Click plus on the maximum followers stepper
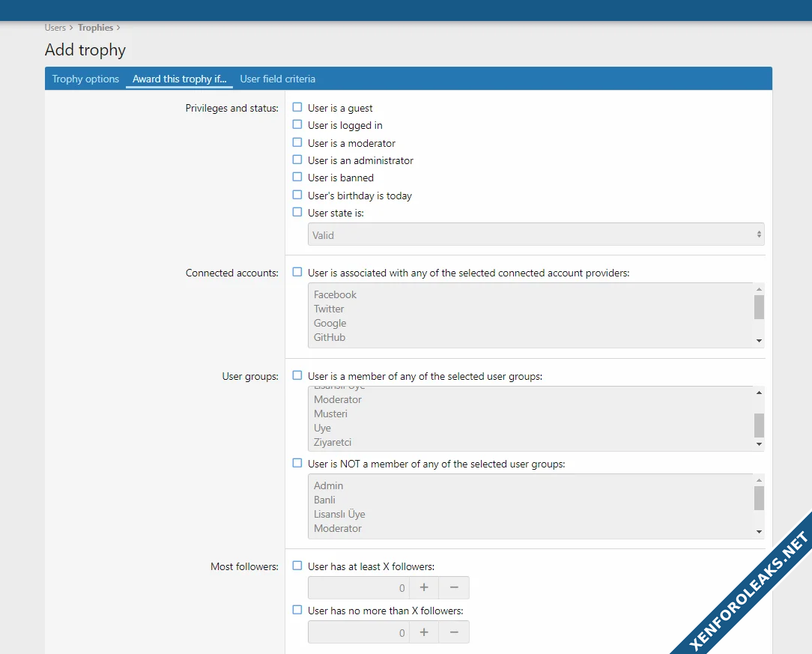The image size is (812, 654). click(424, 632)
